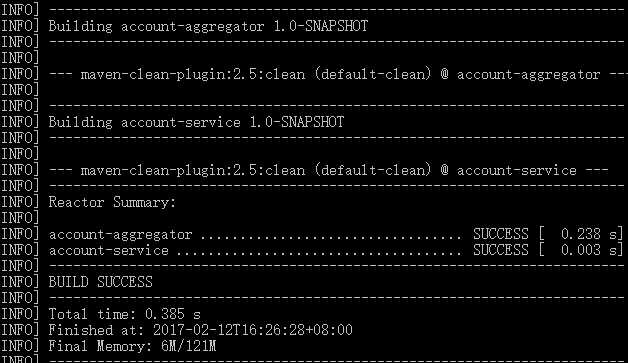Click the account-aggregator entry in Reactor Summary
Screen dimensions: 628x363
pos(121,234)
